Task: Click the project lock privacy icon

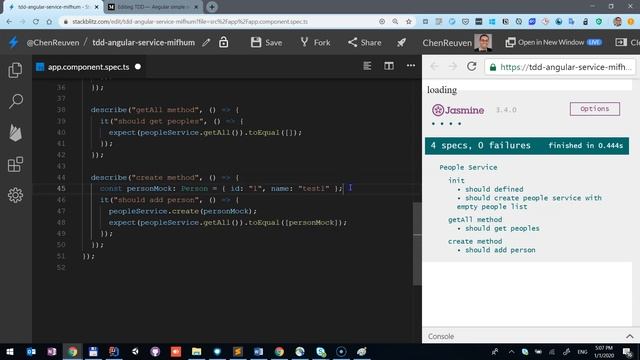Action: tap(224, 42)
